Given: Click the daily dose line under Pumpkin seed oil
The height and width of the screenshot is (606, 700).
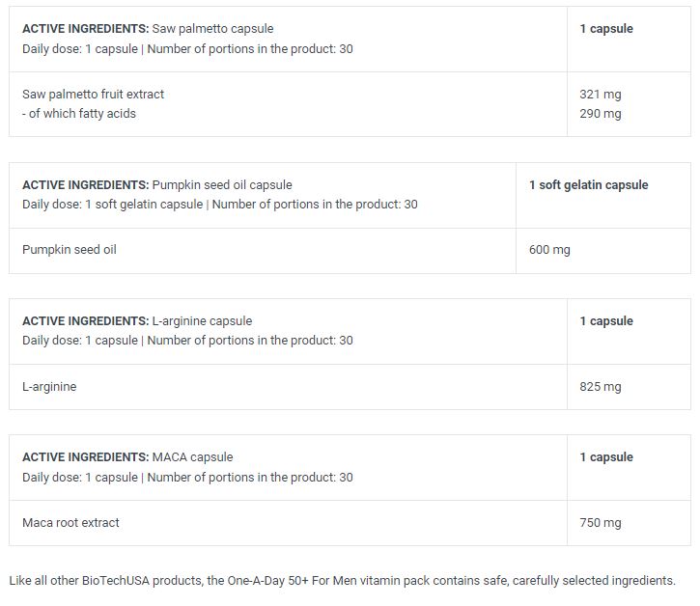Looking at the screenshot, I should point(219,205).
